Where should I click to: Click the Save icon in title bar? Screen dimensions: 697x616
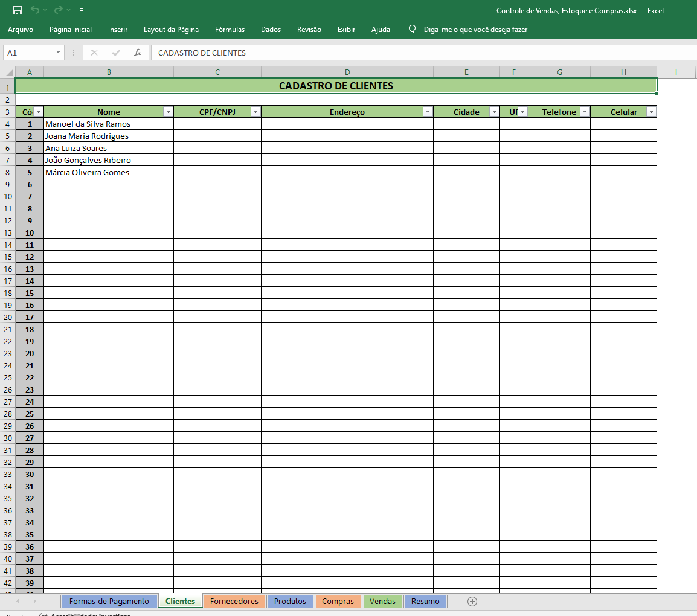coord(18,10)
